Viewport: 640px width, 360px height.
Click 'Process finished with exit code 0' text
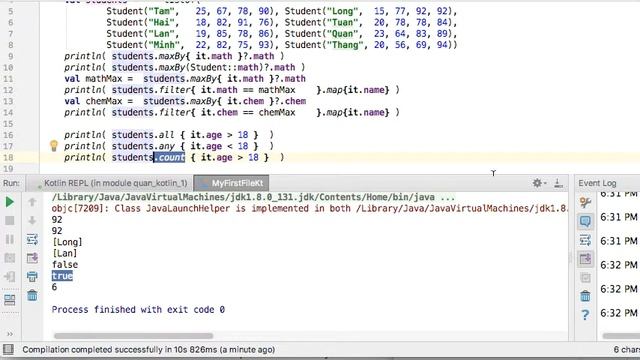pyautogui.click(x=138, y=310)
